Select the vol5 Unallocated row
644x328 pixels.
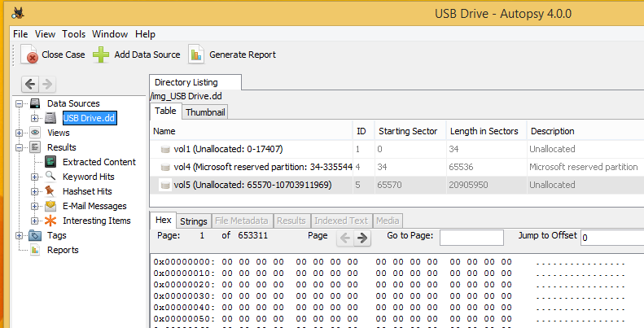[x=397, y=185]
